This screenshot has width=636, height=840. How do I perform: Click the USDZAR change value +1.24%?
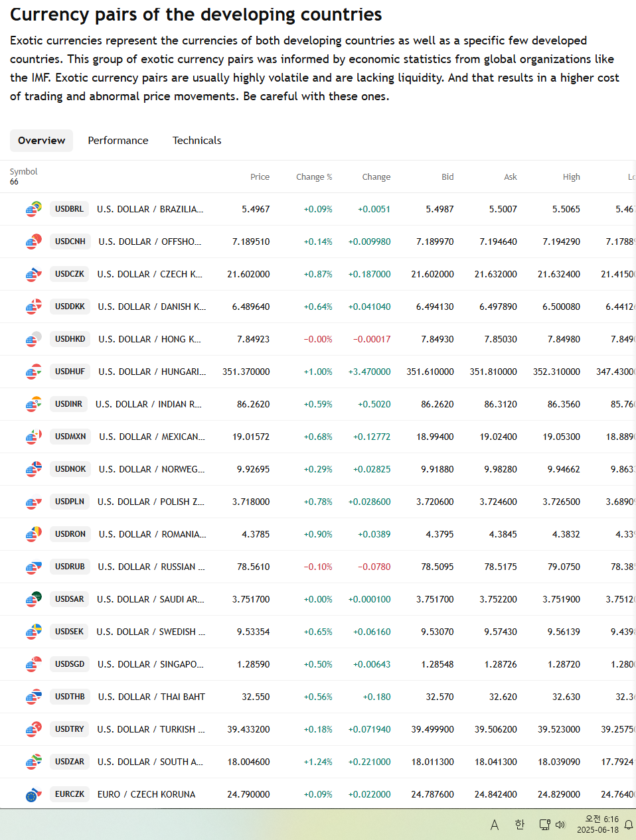pos(318,762)
